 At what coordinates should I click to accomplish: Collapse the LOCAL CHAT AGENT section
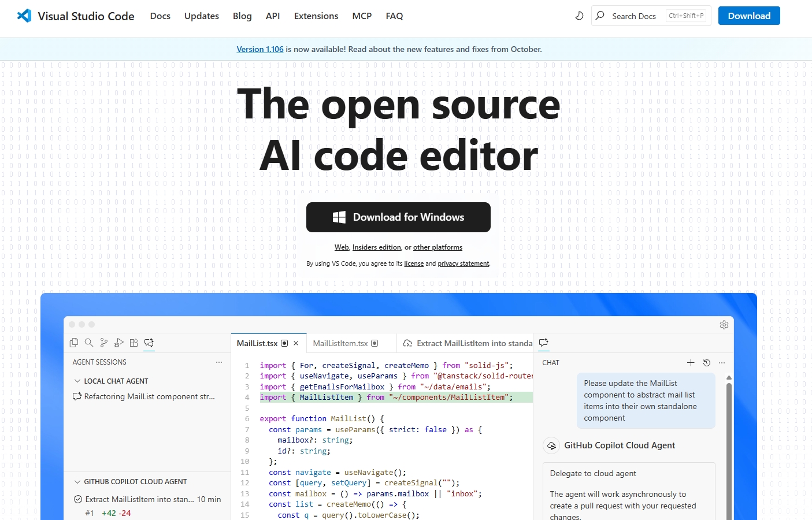tap(77, 381)
